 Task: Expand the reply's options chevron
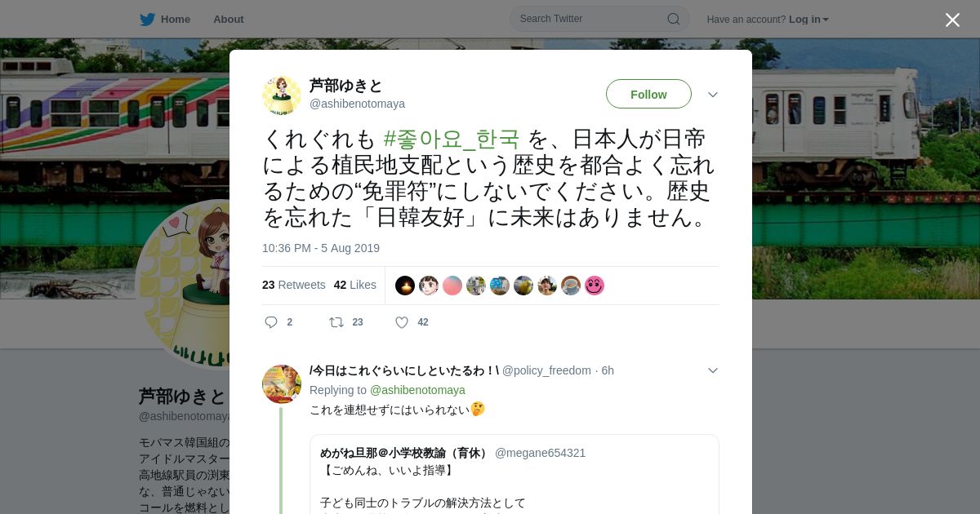(713, 370)
